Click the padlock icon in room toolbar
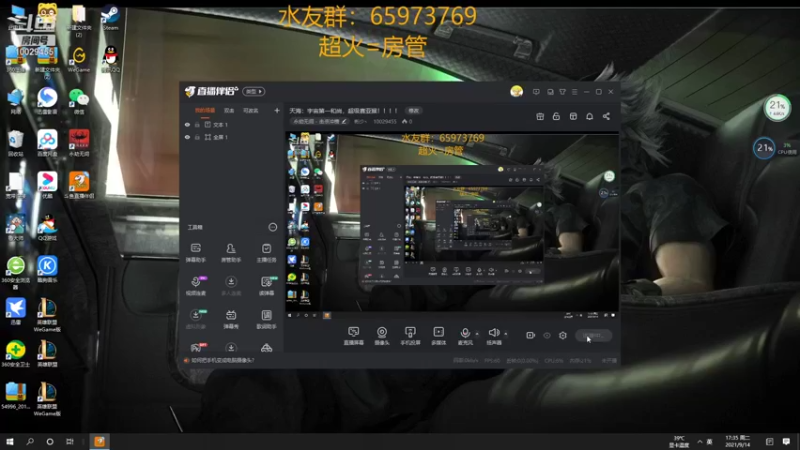Screen dimensions: 800x450 [x=556, y=116]
